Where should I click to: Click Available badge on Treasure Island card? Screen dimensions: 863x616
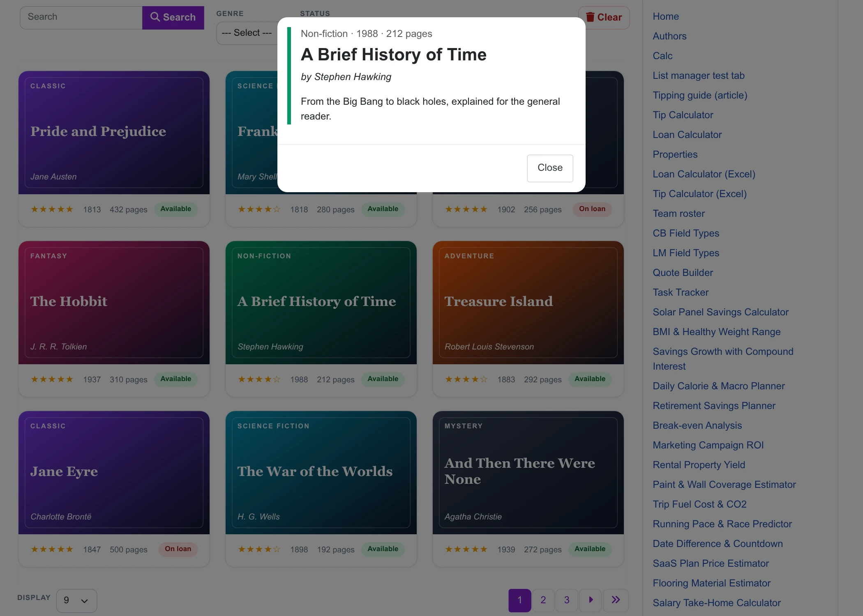click(x=590, y=379)
